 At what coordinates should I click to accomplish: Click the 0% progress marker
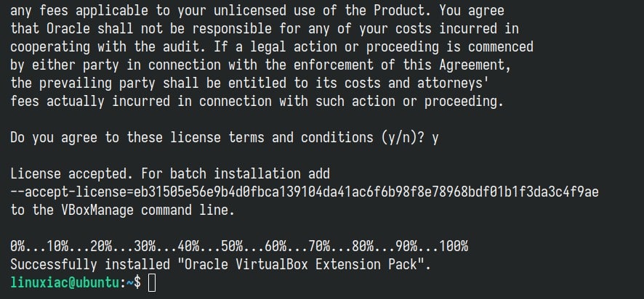pyautogui.click(x=19, y=247)
